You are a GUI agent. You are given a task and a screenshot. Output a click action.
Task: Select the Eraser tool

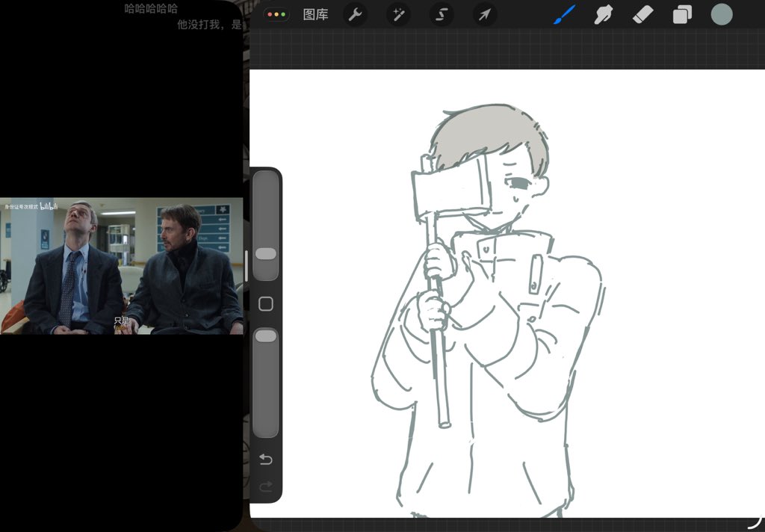coord(642,15)
